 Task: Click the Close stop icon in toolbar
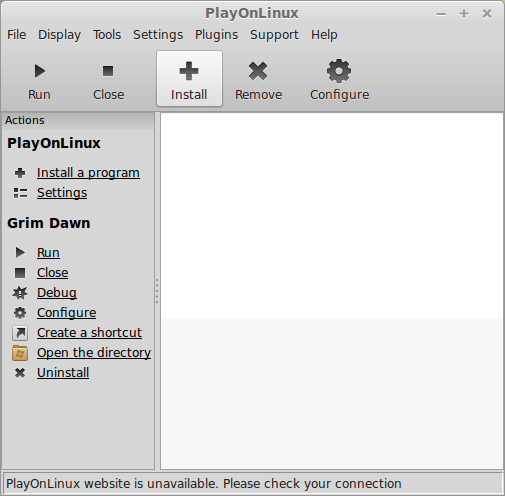coord(108,71)
